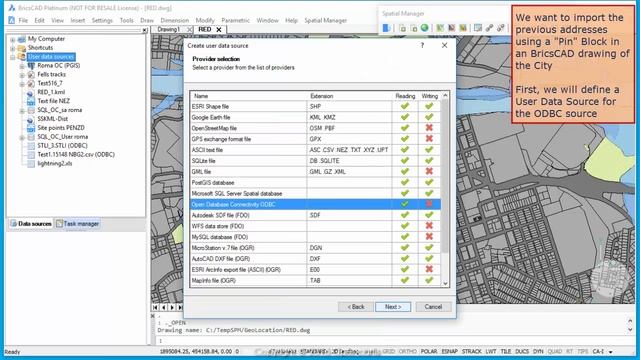
Task: Click the provider list scrollbar down arrow
Action: 445,283
